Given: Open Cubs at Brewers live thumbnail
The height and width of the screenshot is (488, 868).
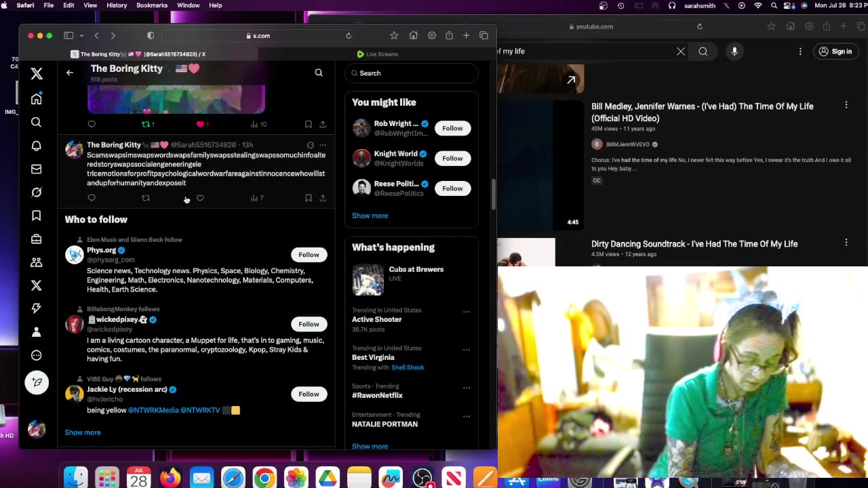Looking at the screenshot, I should tap(368, 279).
